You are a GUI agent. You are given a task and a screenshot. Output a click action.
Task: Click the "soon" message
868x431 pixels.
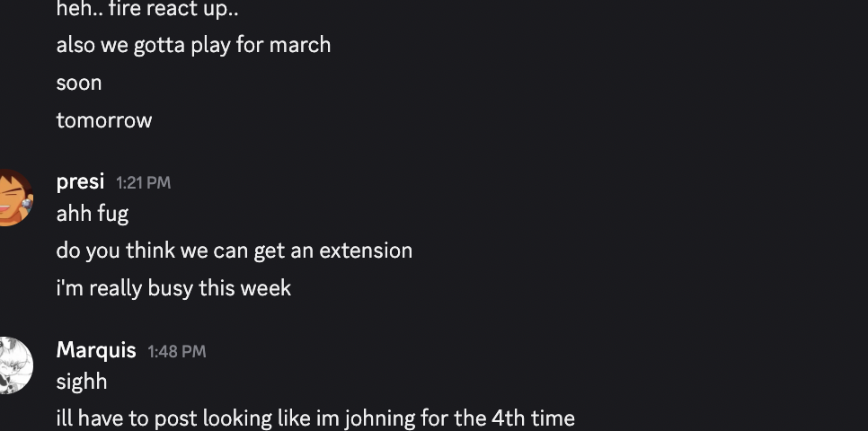[79, 83]
